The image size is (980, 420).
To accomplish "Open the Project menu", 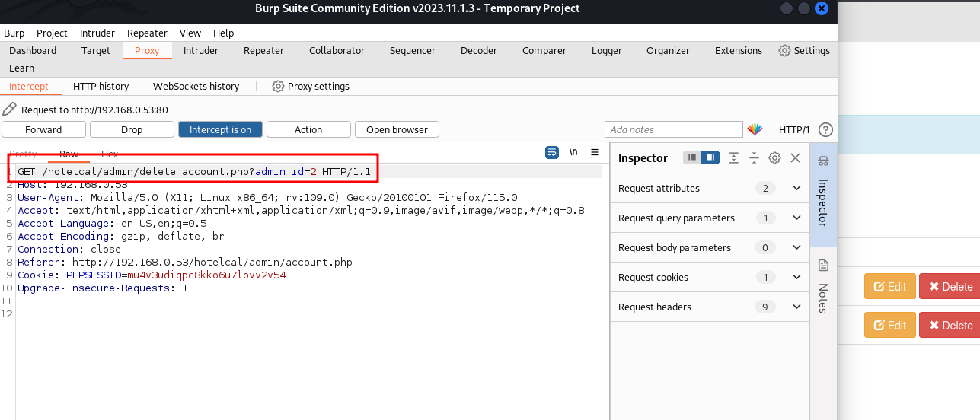I will pos(52,33).
